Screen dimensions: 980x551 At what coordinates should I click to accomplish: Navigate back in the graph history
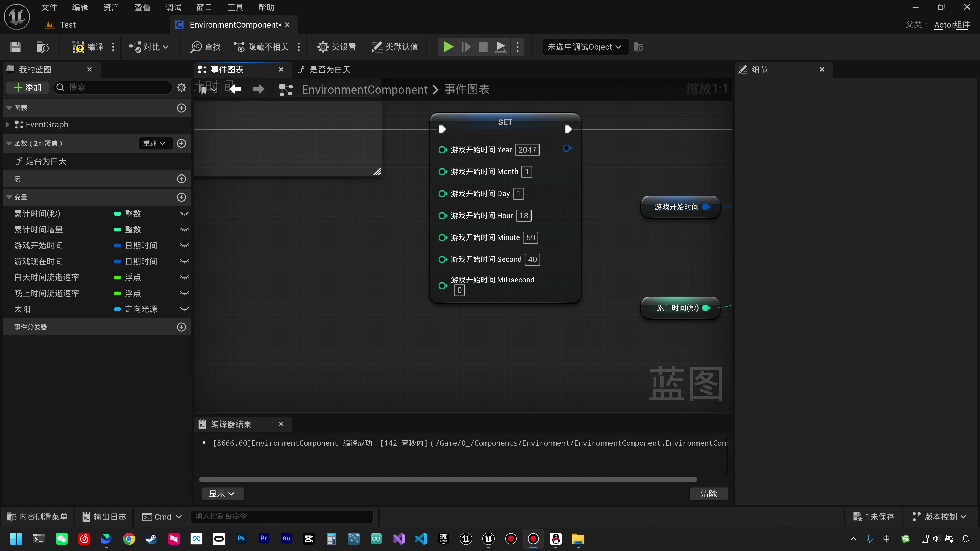tap(235, 89)
